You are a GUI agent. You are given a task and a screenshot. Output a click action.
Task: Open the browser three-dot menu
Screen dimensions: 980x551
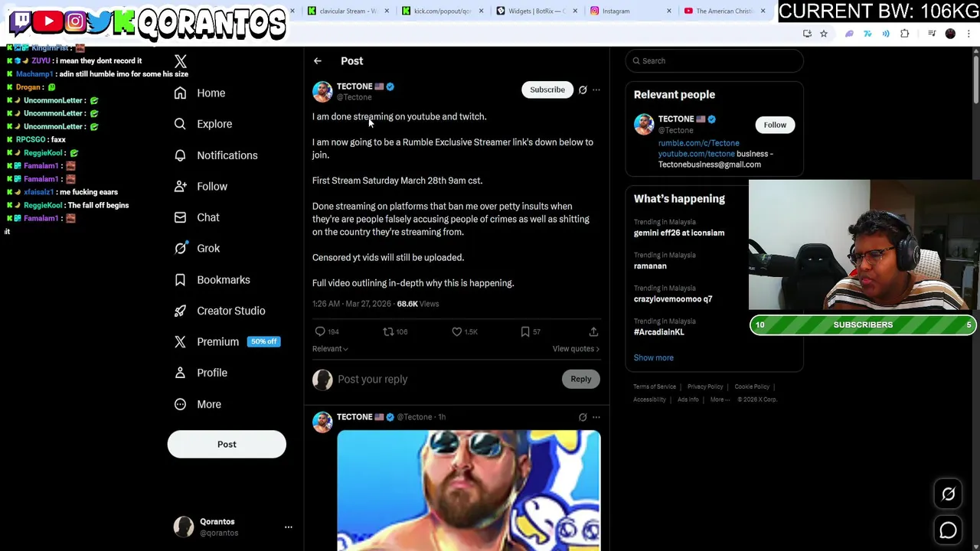[969, 34]
